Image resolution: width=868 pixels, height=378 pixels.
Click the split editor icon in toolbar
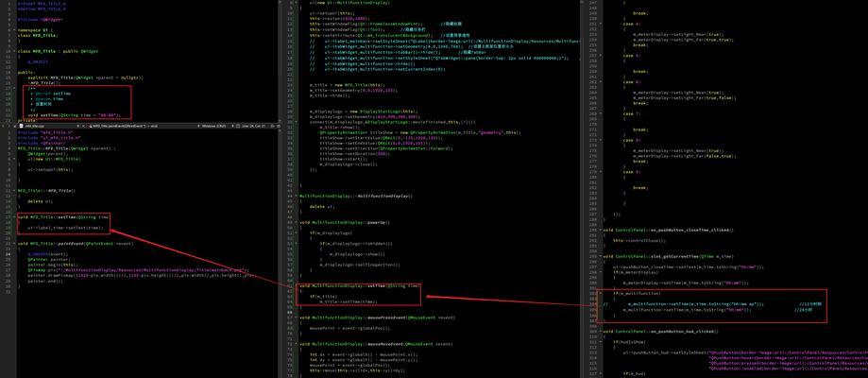pos(272,126)
